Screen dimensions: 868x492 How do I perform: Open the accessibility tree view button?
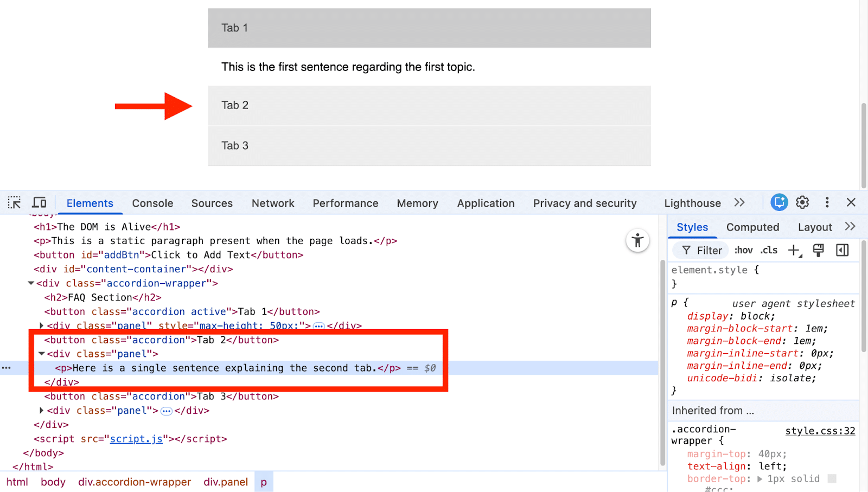click(637, 240)
